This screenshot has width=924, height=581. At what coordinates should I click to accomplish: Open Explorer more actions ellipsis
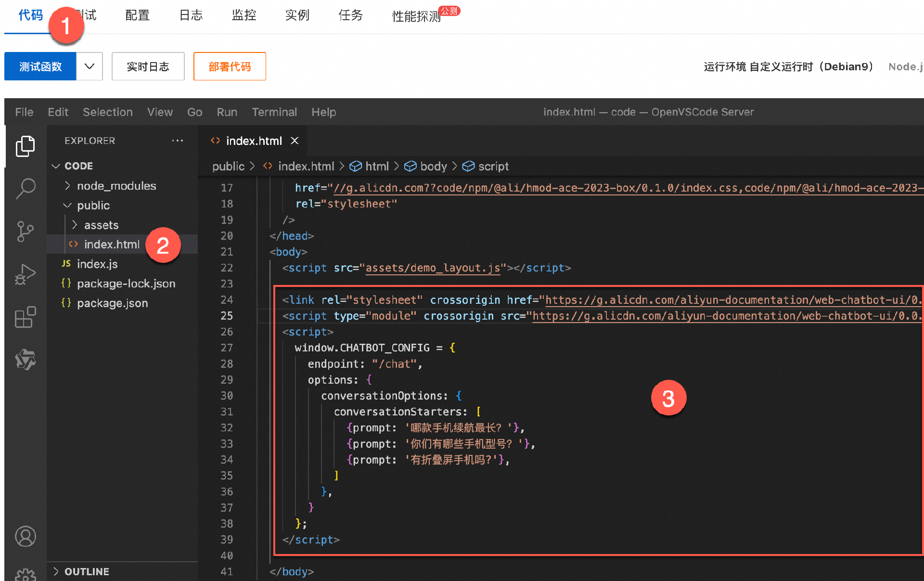(x=178, y=141)
